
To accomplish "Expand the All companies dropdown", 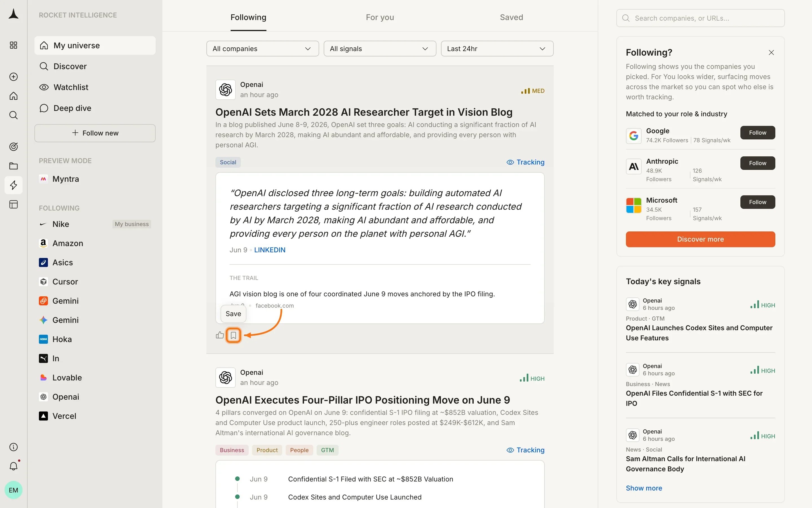I will coord(262,49).
